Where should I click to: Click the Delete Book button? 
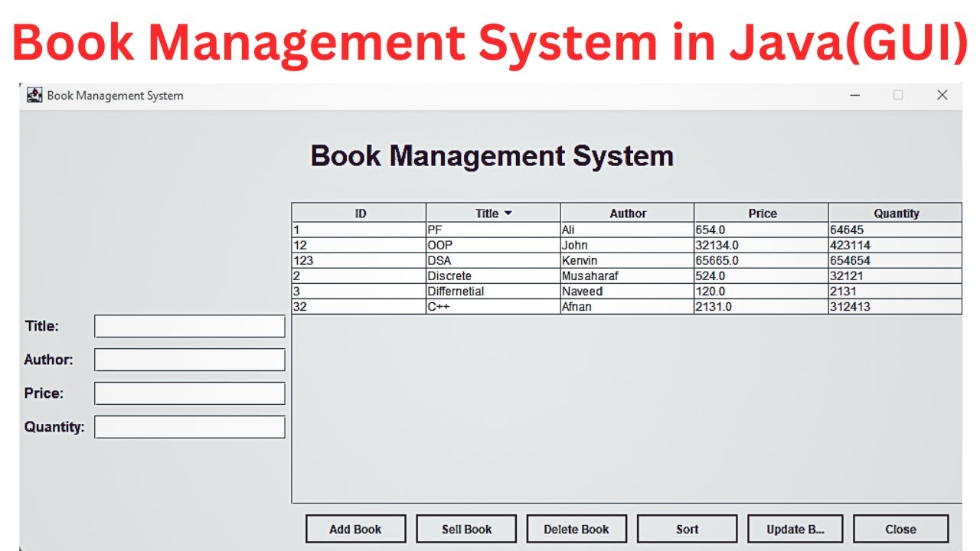(577, 529)
